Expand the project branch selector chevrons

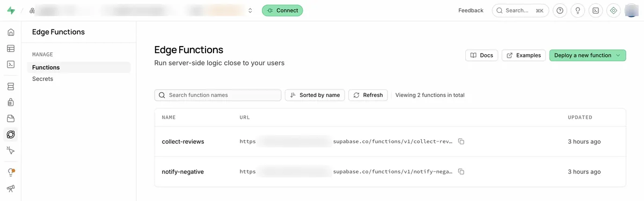pyautogui.click(x=250, y=10)
